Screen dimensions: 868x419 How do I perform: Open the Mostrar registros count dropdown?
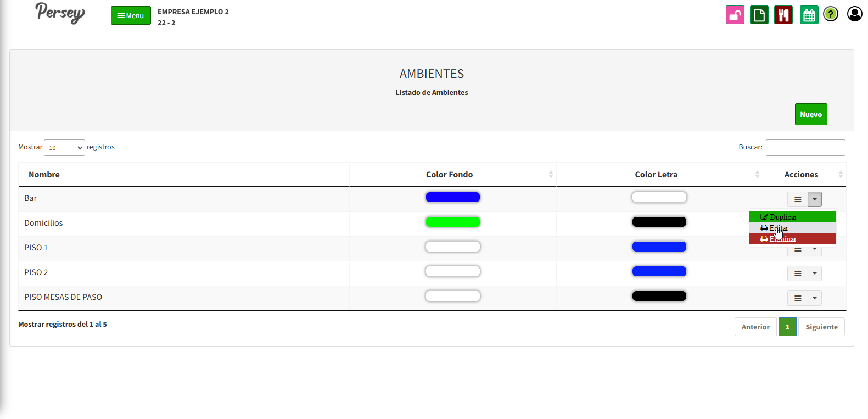click(x=64, y=148)
